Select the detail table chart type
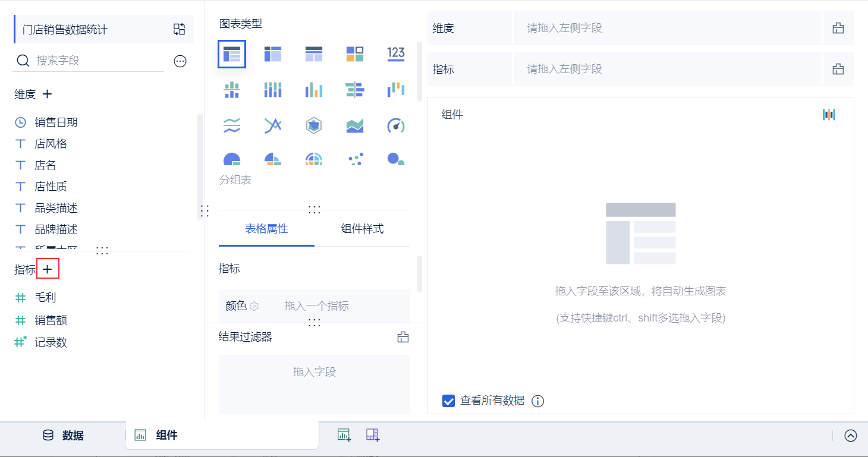 click(313, 55)
